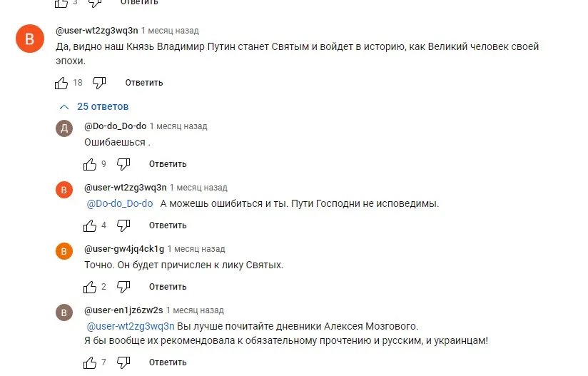Open the "1 месяц назад" timestamp of user-gw4jq4ck1g
The image size is (588, 376).
(196, 249)
